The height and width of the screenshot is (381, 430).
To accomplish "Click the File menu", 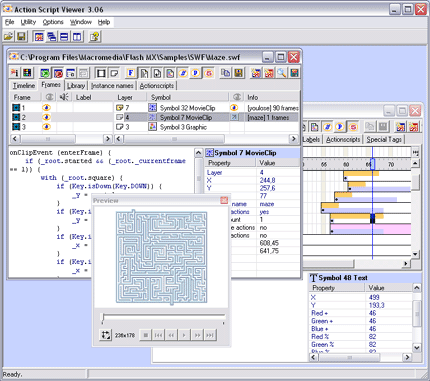I will click(9, 22).
